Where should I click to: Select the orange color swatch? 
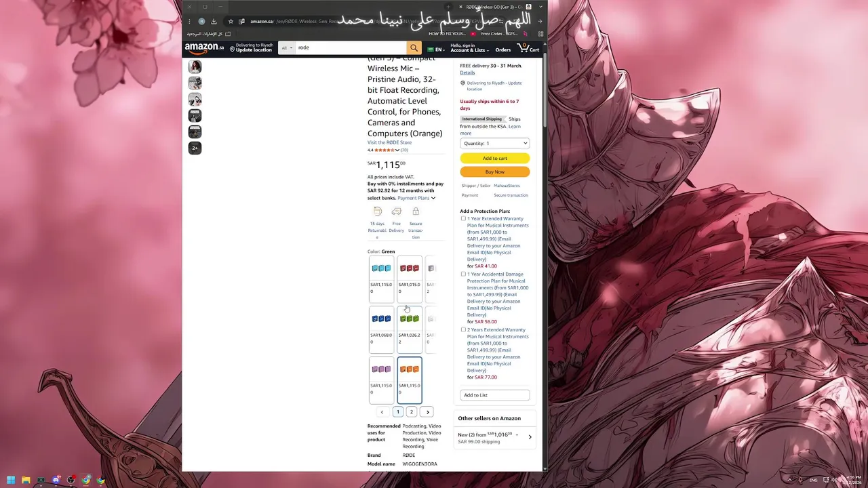tap(410, 380)
